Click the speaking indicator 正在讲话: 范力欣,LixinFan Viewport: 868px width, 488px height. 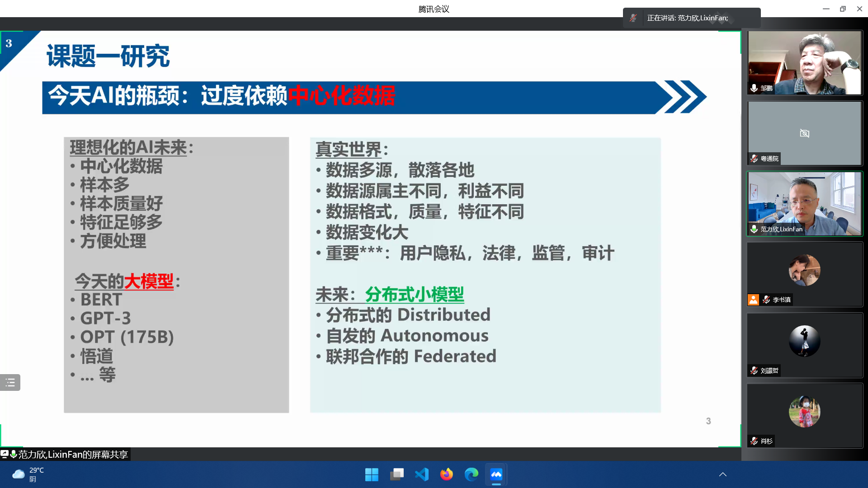pyautogui.click(x=688, y=18)
